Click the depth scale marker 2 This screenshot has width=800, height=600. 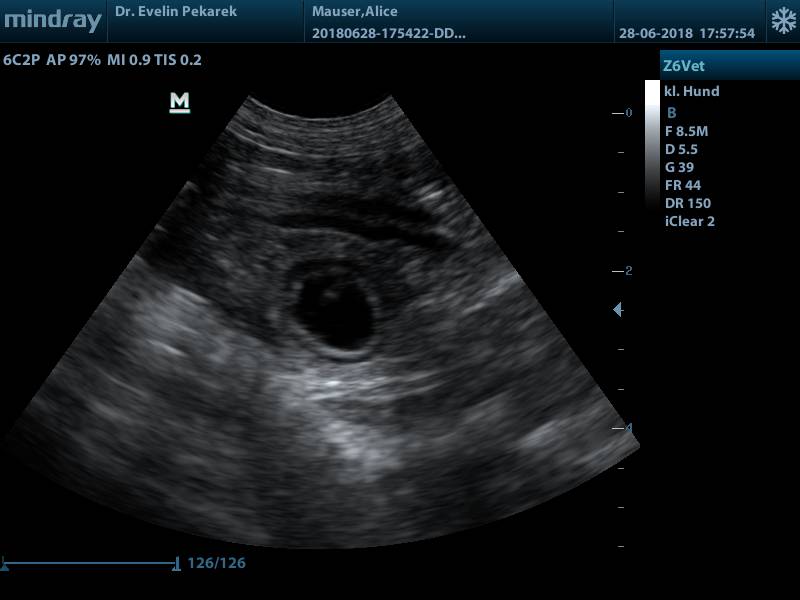coord(629,271)
